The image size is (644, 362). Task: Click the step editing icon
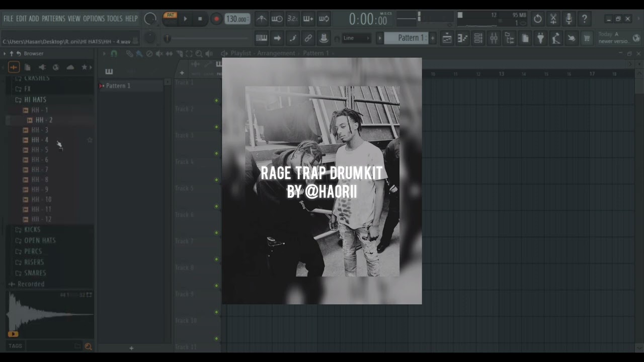(x=292, y=38)
